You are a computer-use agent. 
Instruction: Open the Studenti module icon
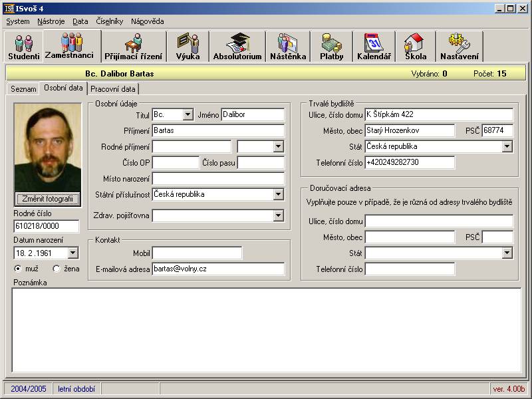pyautogui.click(x=24, y=47)
